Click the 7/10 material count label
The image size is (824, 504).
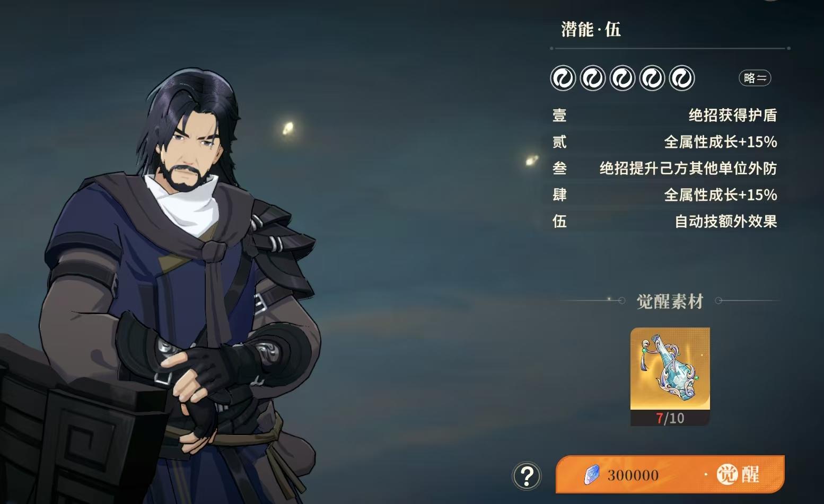(x=670, y=418)
